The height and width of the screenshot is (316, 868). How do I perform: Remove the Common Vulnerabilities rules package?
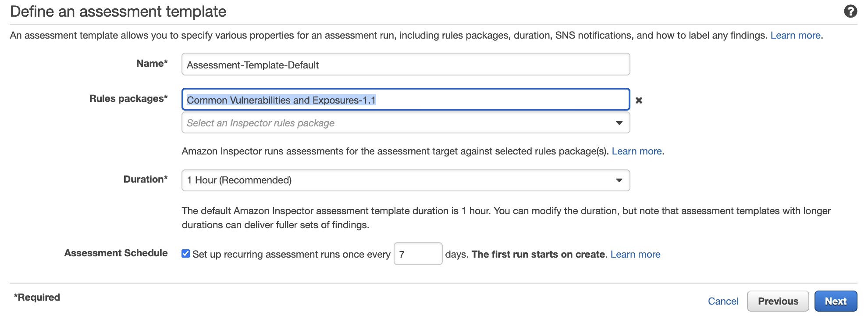(x=639, y=101)
